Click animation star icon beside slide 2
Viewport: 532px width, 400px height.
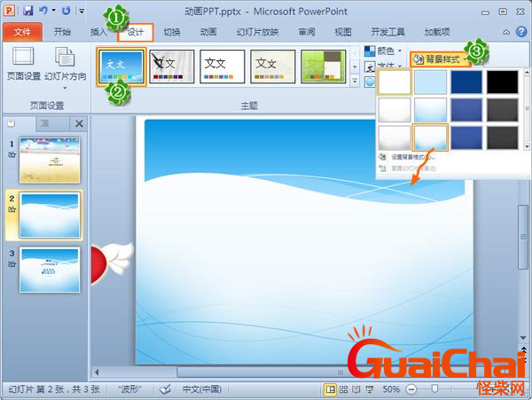[12, 209]
